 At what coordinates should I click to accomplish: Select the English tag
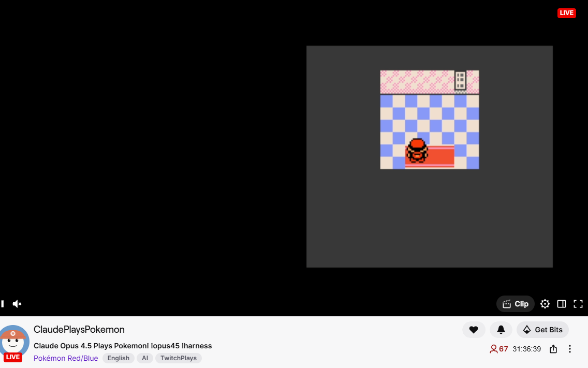click(x=118, y=358)
